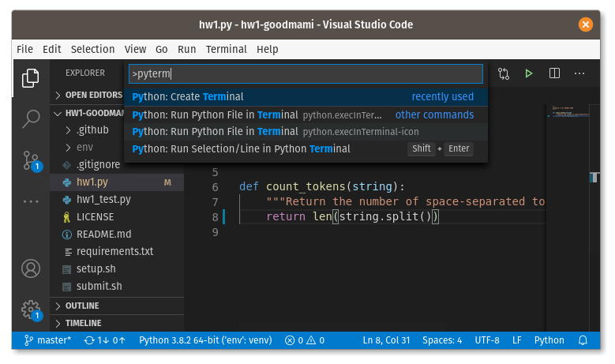
Task: Expand the OUTLINE section
Action: (x=117, y=306)
